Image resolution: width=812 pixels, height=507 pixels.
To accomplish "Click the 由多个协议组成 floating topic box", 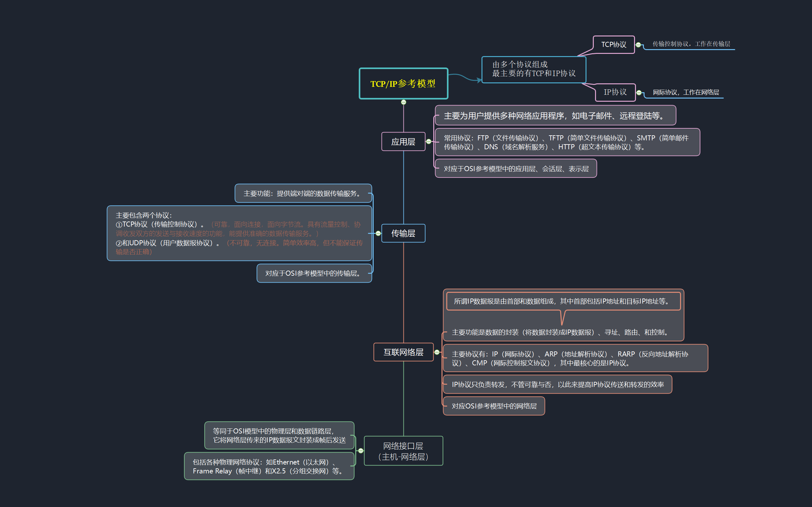I will [534, 69].
